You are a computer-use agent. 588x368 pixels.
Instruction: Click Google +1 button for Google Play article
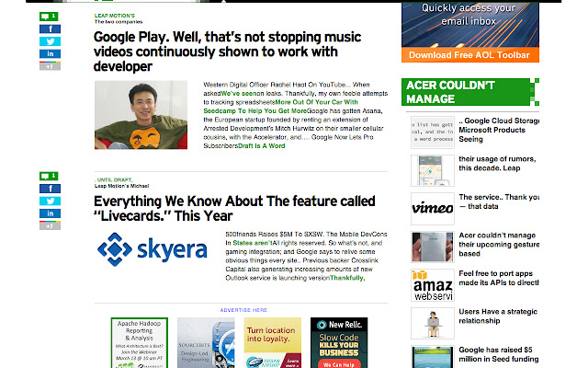click(x=50, y=66)
